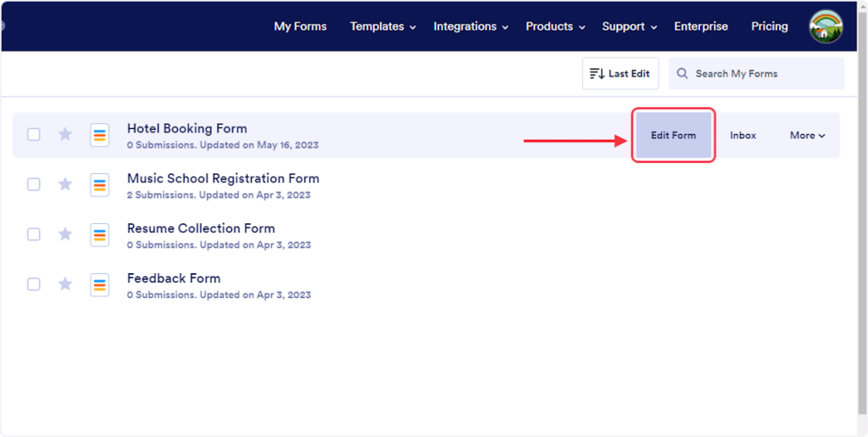This screenshot has height=437, width=868.
Task: Go to My Forms in navigation
Action: 300,26
